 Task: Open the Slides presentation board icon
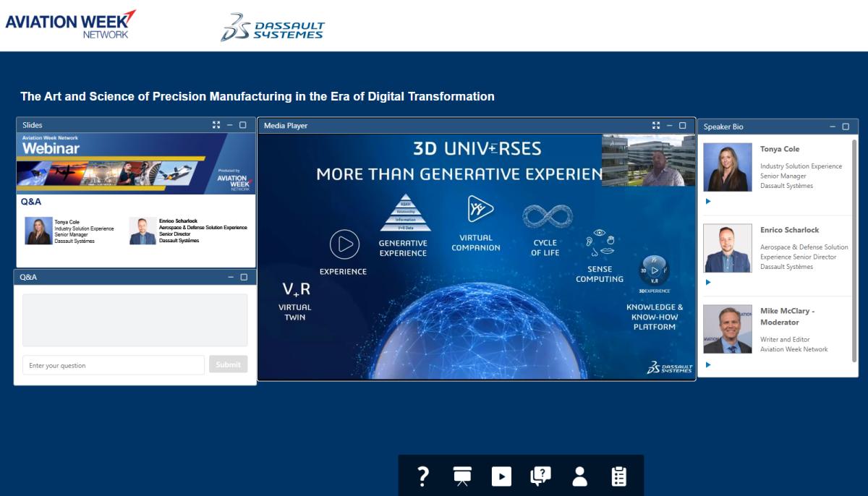click(x=462, y=476)
